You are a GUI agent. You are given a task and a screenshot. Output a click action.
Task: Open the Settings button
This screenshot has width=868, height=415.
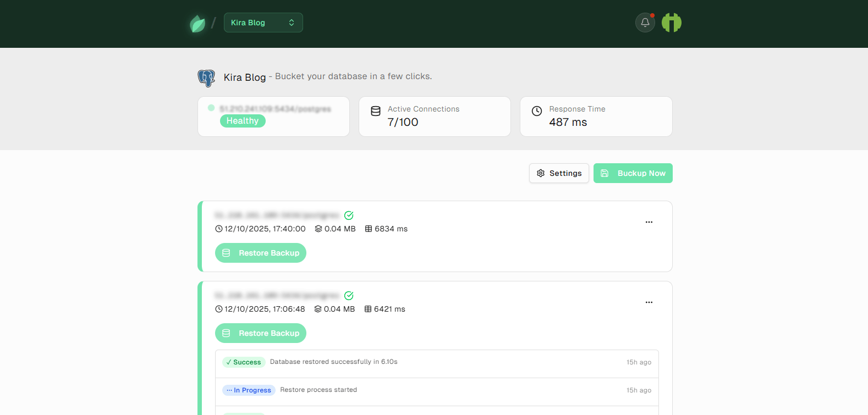click(x=559, y=173)
